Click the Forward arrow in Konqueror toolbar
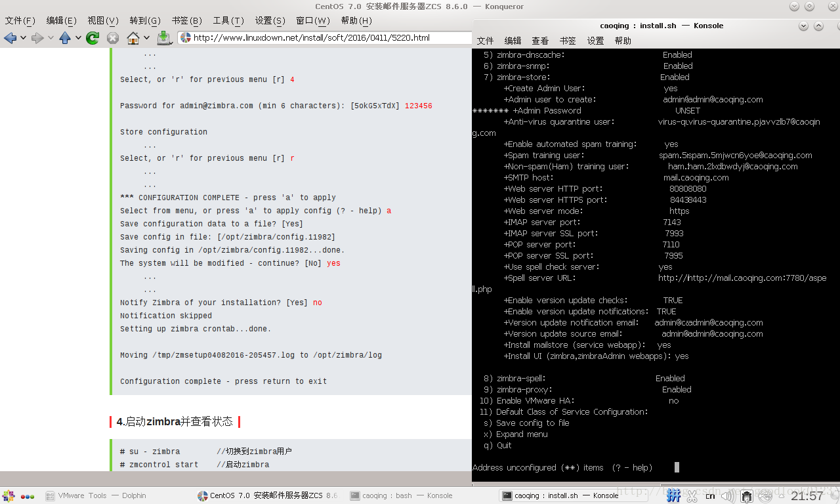 point(37,38)
